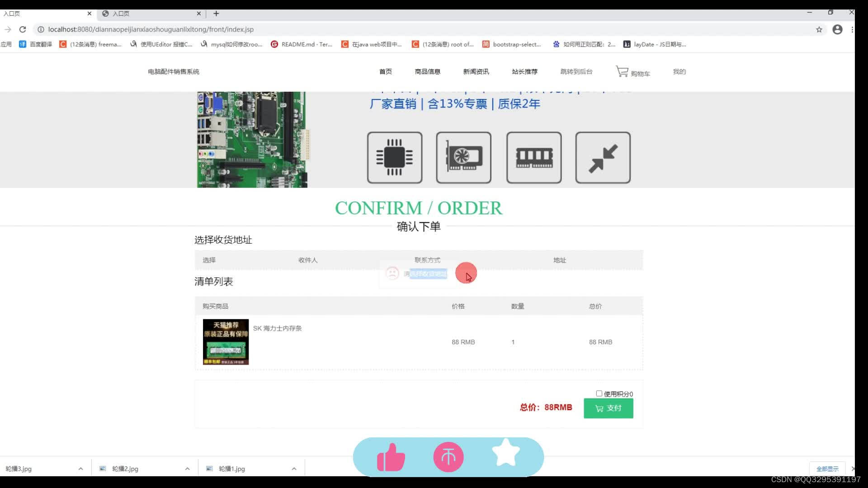Click the motherboard banner image
The height and width of the screenshot is (488, 868).
pyautogui.click(x=252, y=140)
